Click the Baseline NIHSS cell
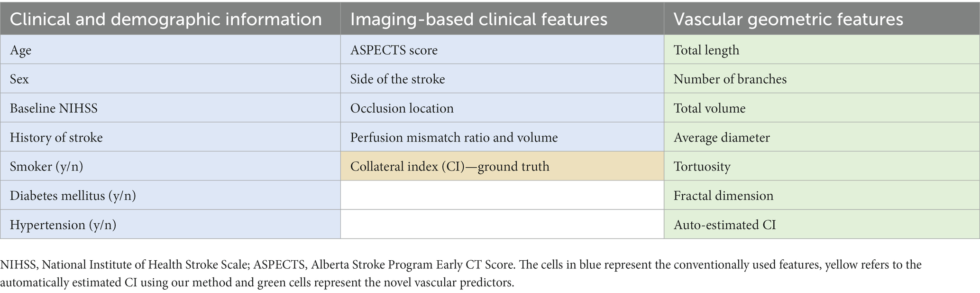The image size is (980, 293). [170, 108]
